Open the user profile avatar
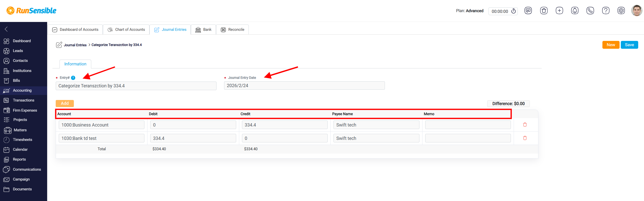 636,11
